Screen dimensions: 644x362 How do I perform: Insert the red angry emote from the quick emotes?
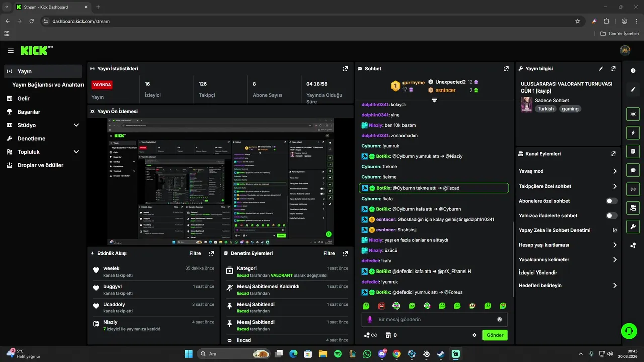click(381, 306)
